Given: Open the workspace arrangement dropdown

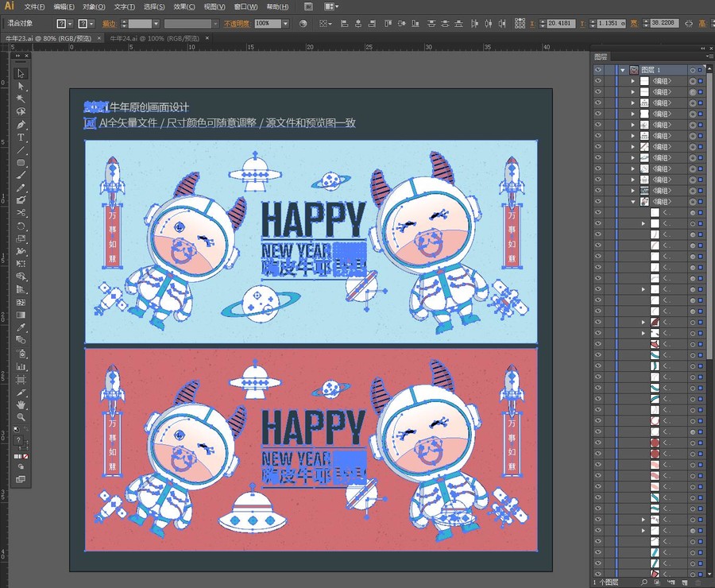Looking at the screenshot, I should 331,6.
